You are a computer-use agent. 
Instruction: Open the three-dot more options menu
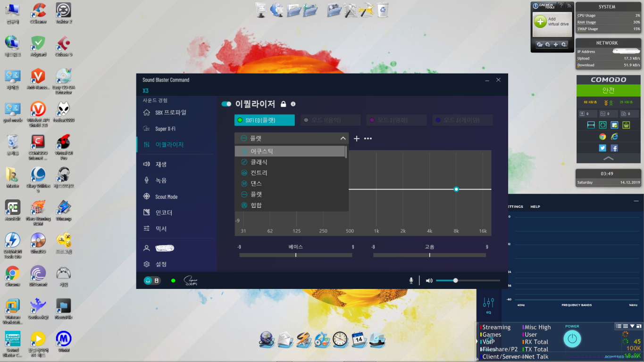[368, 139]
